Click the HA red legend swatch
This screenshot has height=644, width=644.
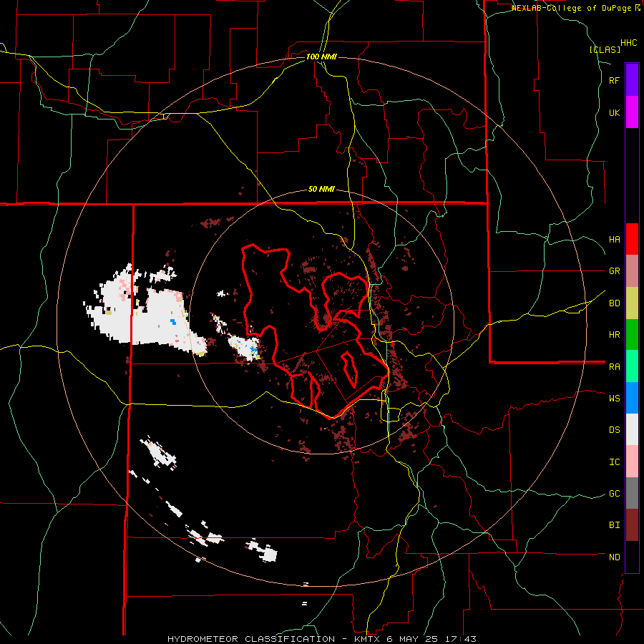[x=632, y=239]
